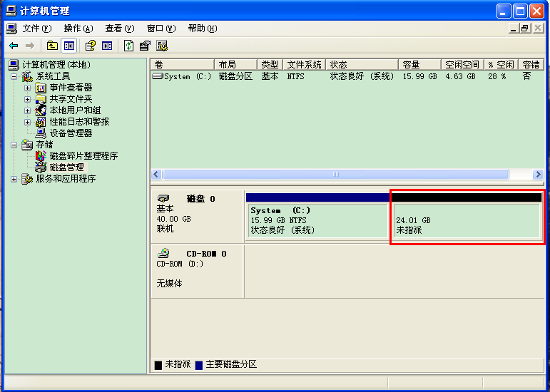Expand the 本地用户和组 node

point(27,110)
